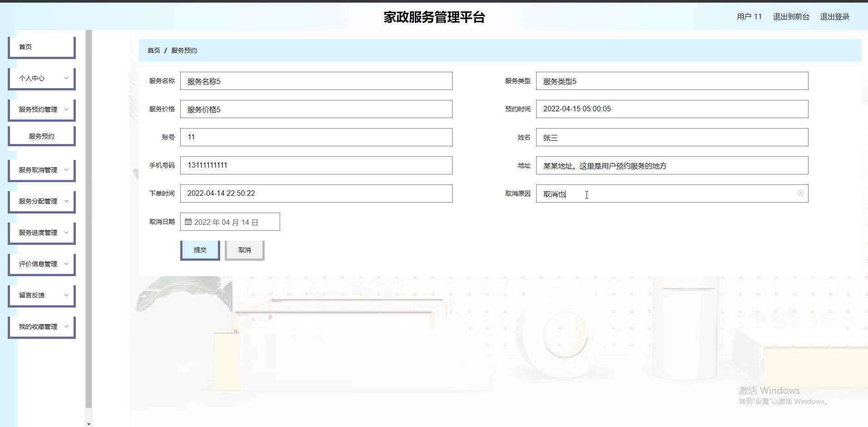This screenshot has width=868, height=427.
Task: Expand the 服务取消管理 chevron
Action: 66,170
